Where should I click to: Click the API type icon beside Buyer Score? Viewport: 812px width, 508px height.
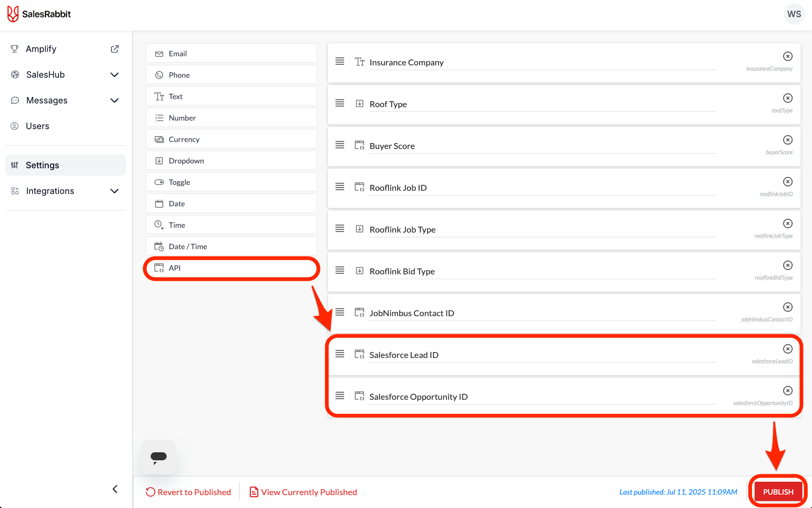click(360, 145)
